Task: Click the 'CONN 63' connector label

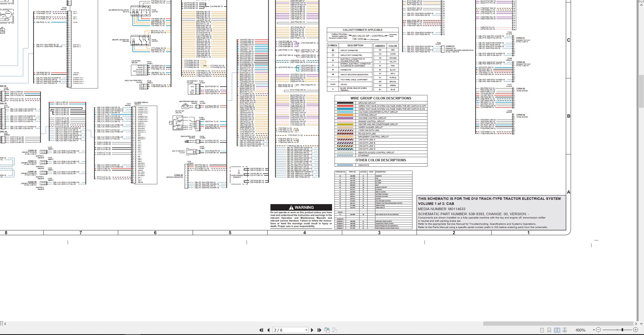Action: (x=520, y=89)
